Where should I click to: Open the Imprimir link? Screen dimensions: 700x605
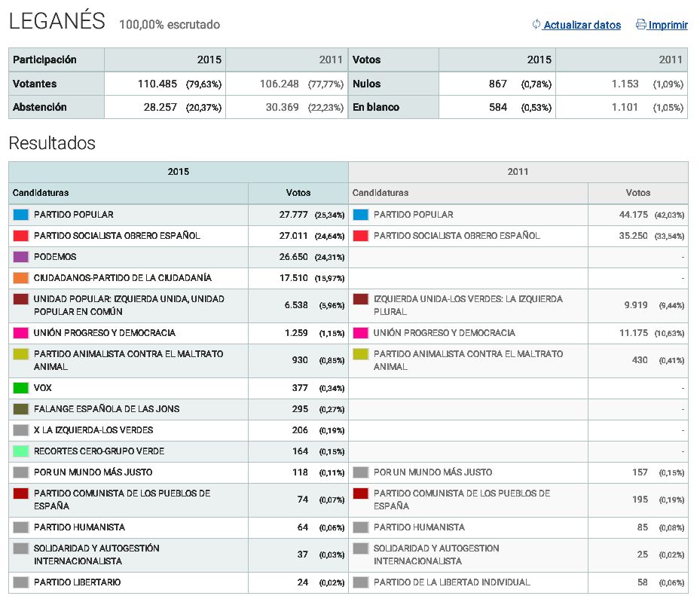click(668, 25)
